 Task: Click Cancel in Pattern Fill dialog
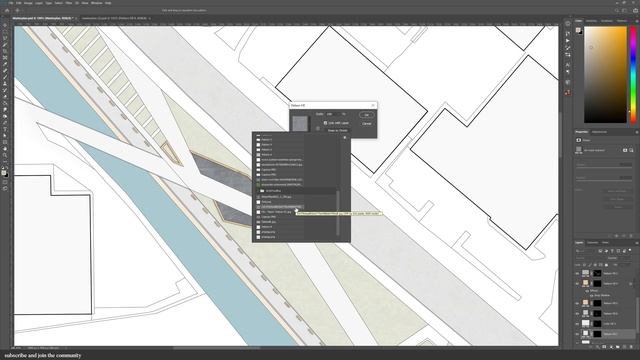coord(367,123)
